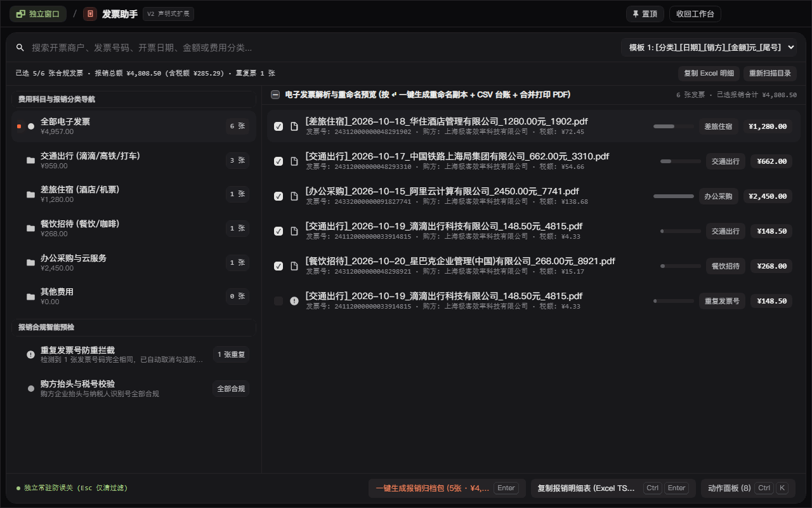Click the search magnifier icon

pos(20,48)
